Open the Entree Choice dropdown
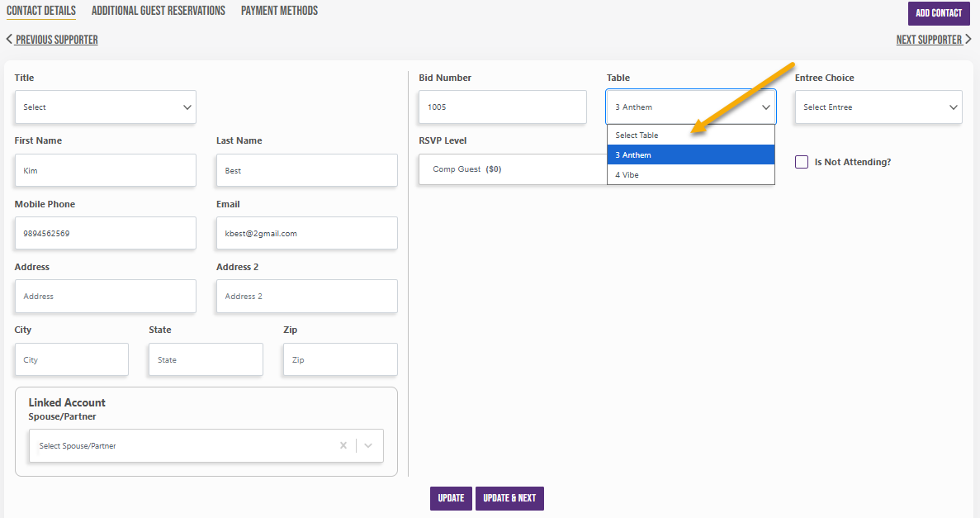The image size is (980, 518). pyautogui.click(x=878, y=107)
